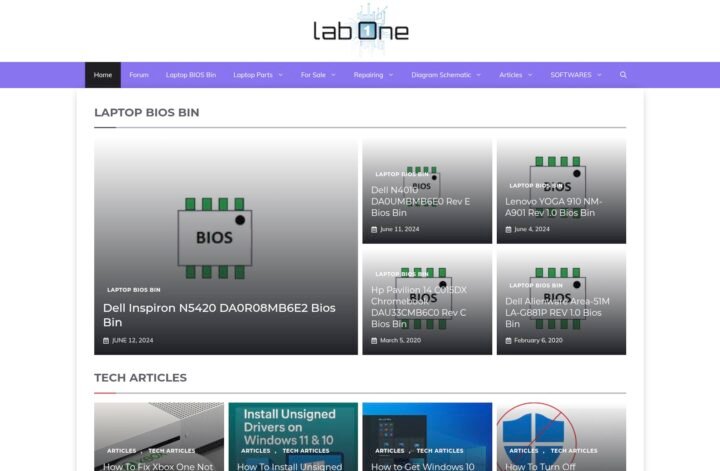Open How To Fix Xbox One article title

[158, 466]
